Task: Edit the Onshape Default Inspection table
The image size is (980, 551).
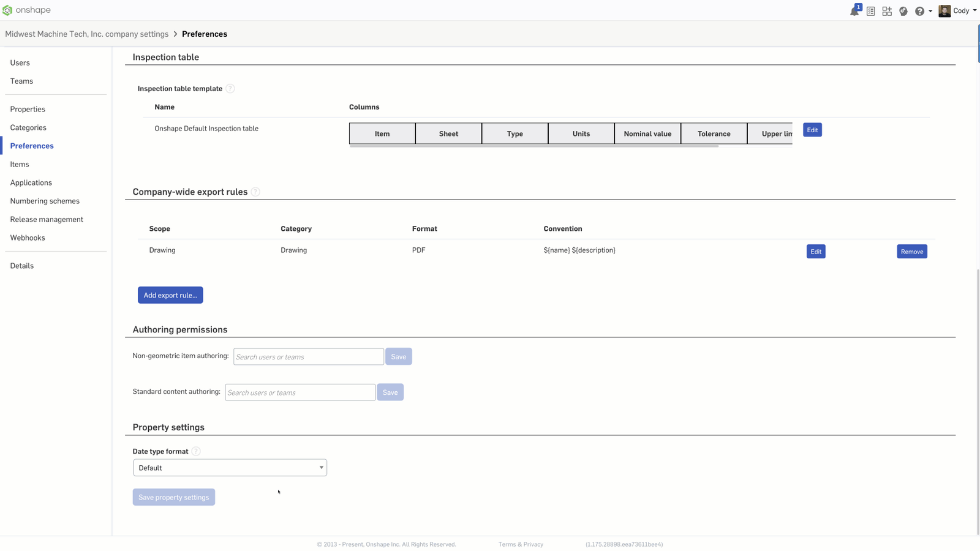Action: point(812,130)
